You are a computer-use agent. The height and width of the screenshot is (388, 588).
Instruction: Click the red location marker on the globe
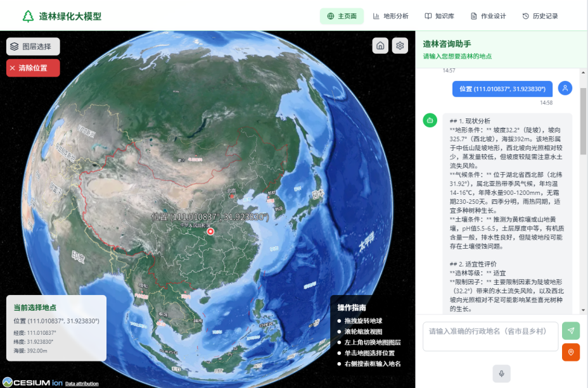click(210, 232)
